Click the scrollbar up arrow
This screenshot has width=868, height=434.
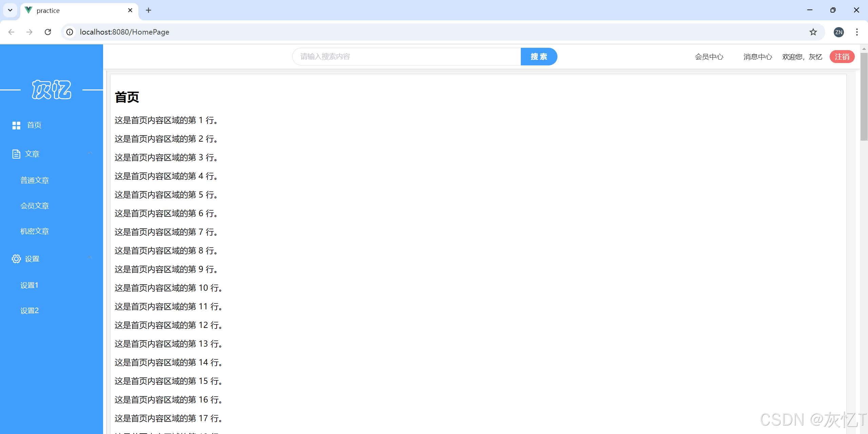pos(864,49)
